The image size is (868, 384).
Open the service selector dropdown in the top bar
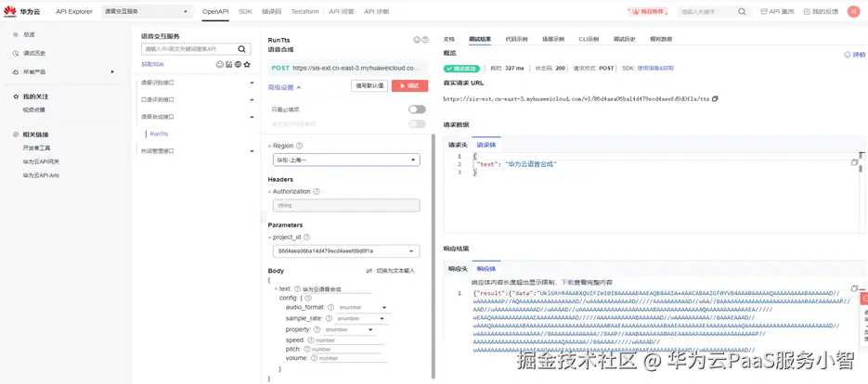point(148,12)
